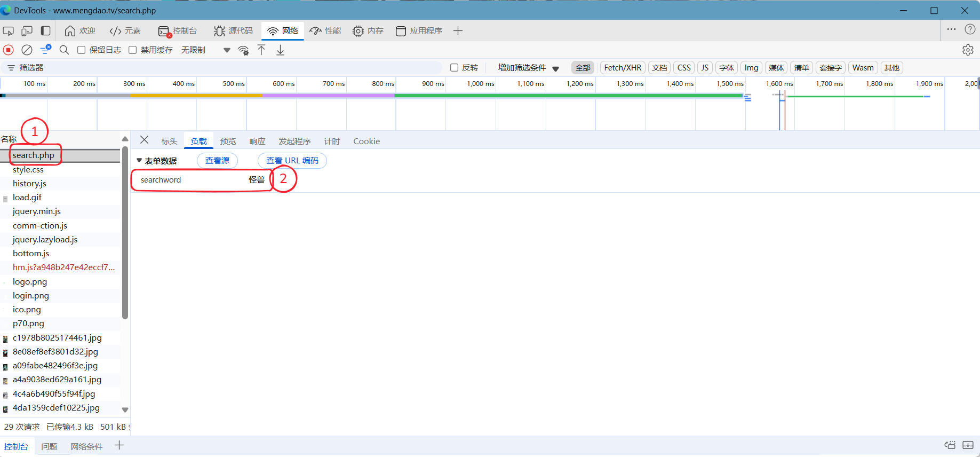Click the import HAR upload arrow icon
980x457 pixels.
pos(261,50)
